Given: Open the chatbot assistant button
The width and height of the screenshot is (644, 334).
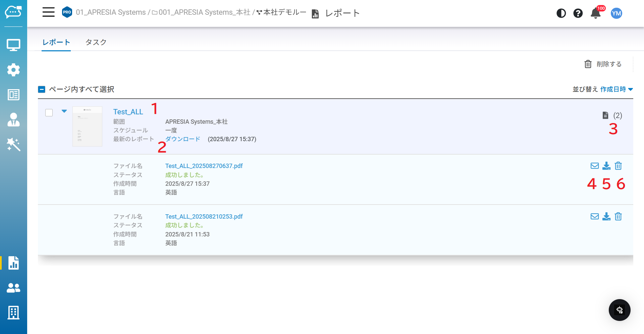Looking at the screenshot, I should click(x=620, y=310).
